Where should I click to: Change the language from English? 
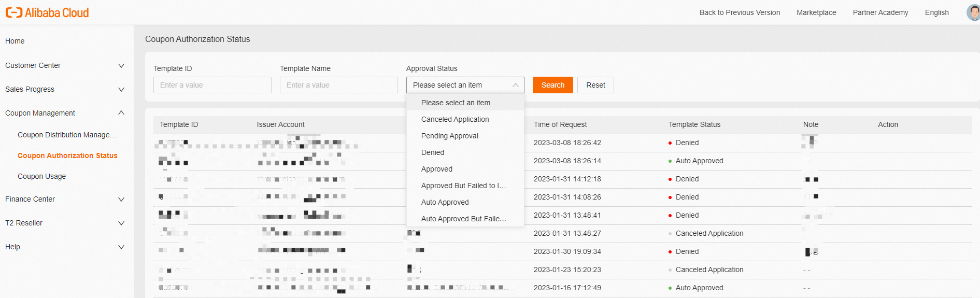(x=937, y=12)
